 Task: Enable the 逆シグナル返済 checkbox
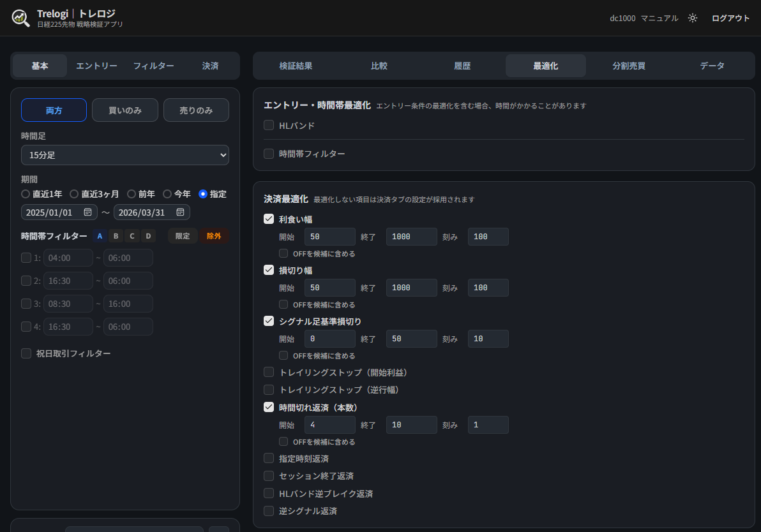(x=269, y=511)
